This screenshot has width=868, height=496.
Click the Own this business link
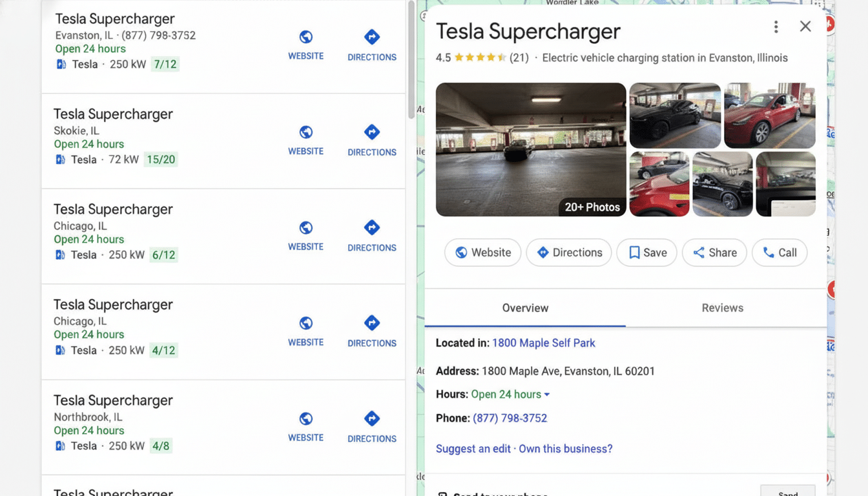point(566,448)
